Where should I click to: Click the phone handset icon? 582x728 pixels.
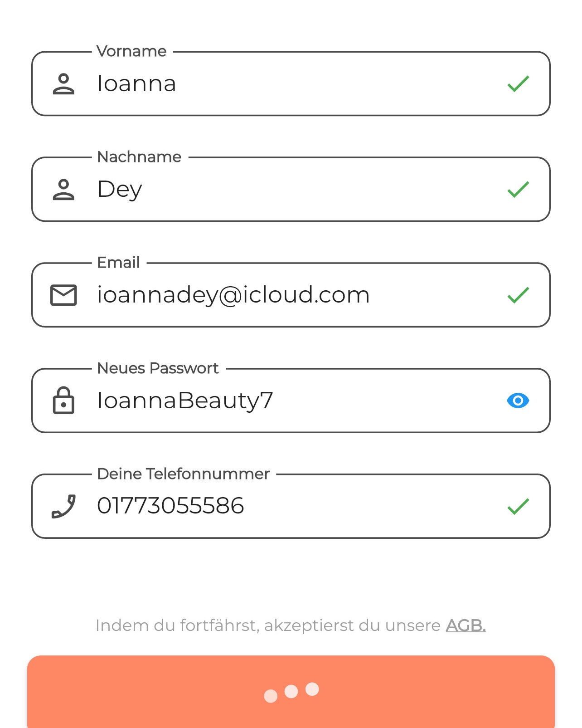click(63, 506)
